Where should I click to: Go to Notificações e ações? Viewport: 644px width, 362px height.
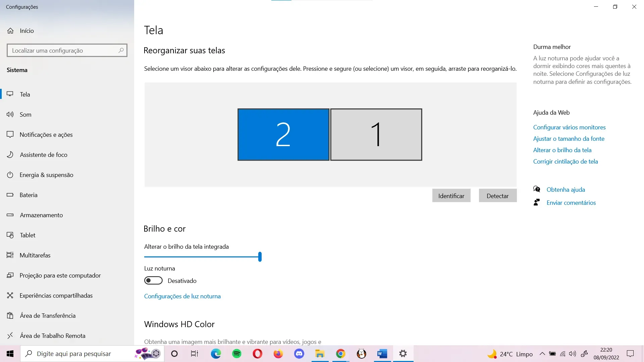pos(67,134)
